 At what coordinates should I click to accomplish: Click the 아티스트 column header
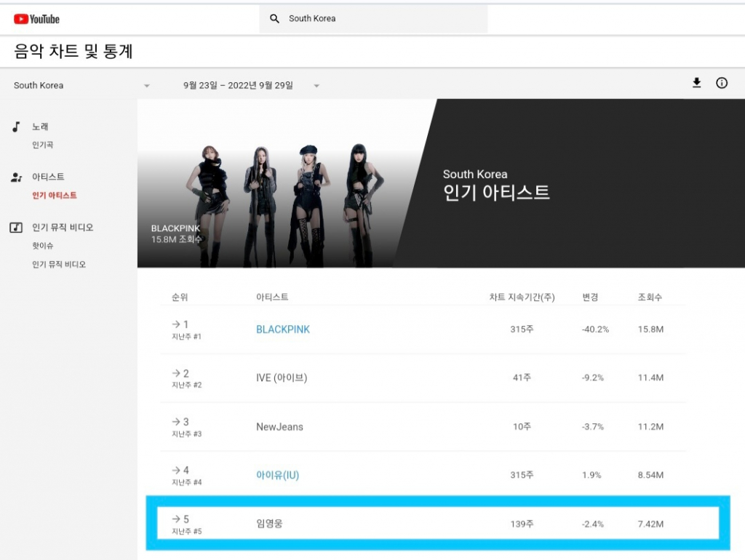click(272, 297)
